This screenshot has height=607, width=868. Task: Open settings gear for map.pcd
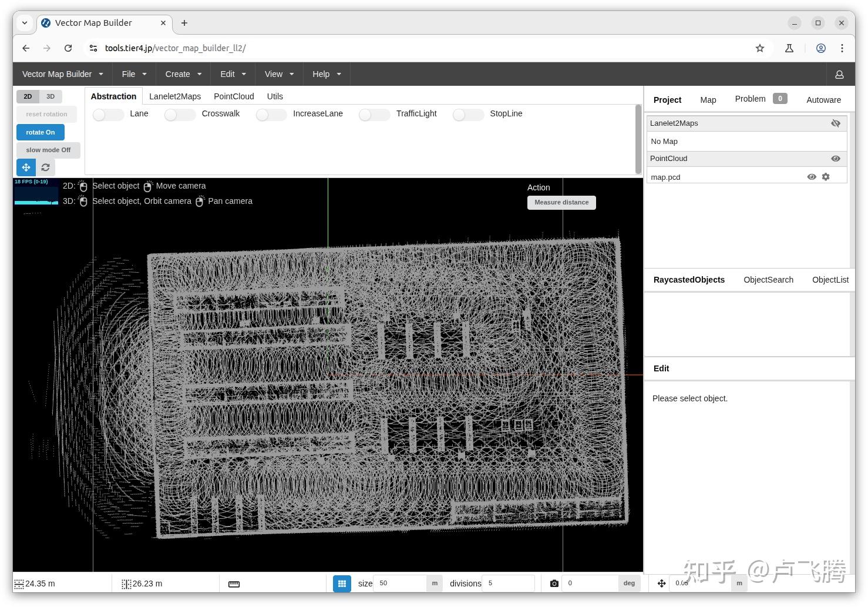coord(826,177)
